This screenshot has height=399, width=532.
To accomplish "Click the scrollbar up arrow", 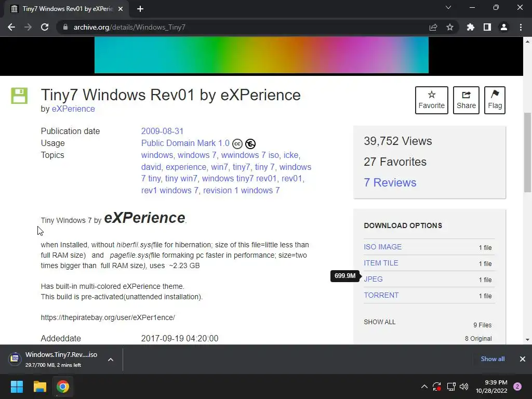I will (527, 42).
